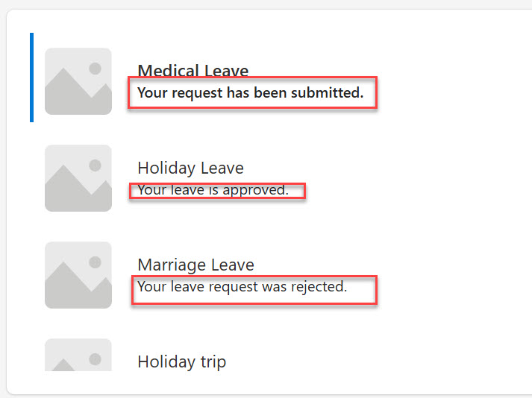Image resolution: width=532 pixels, height=398 pixels.
Task: Click "Your leave request was rejected." text
Action: point(242,287)
